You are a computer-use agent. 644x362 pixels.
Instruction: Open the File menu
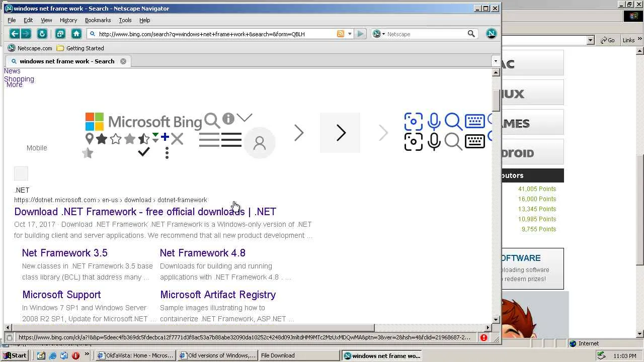tap(12, 20)
